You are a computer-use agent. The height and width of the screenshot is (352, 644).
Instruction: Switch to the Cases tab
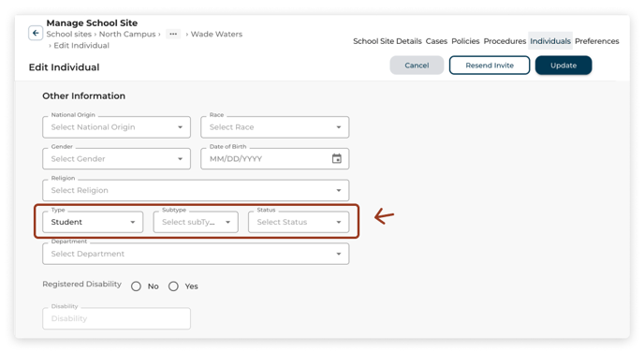click(x=436, y=41)
